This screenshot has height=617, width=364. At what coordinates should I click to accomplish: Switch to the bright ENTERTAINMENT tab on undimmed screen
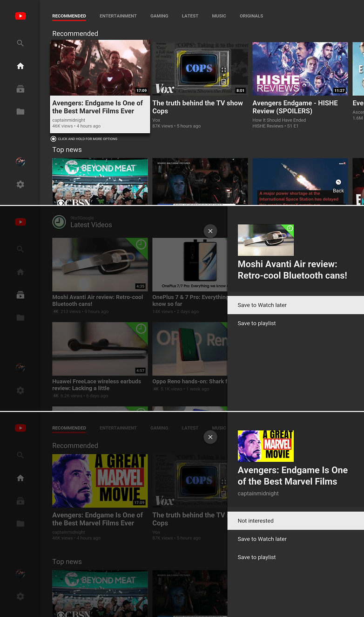[x=118, y=16]
